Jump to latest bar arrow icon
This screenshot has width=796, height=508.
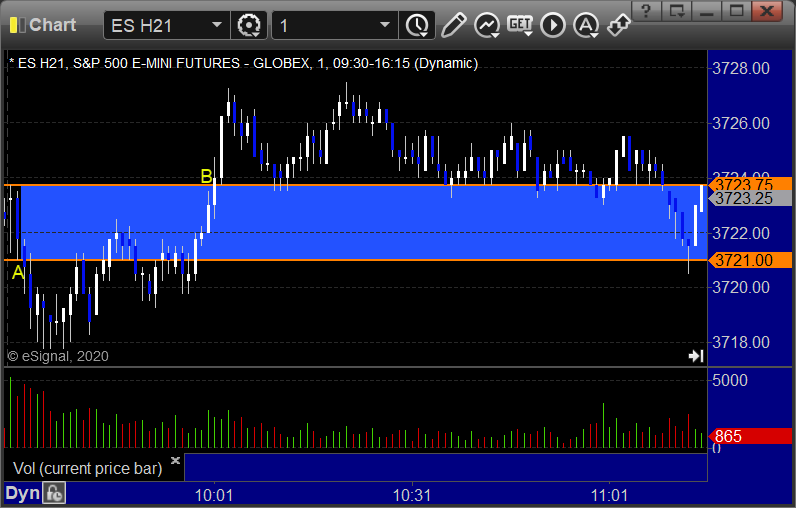click(x=695, y=356)
